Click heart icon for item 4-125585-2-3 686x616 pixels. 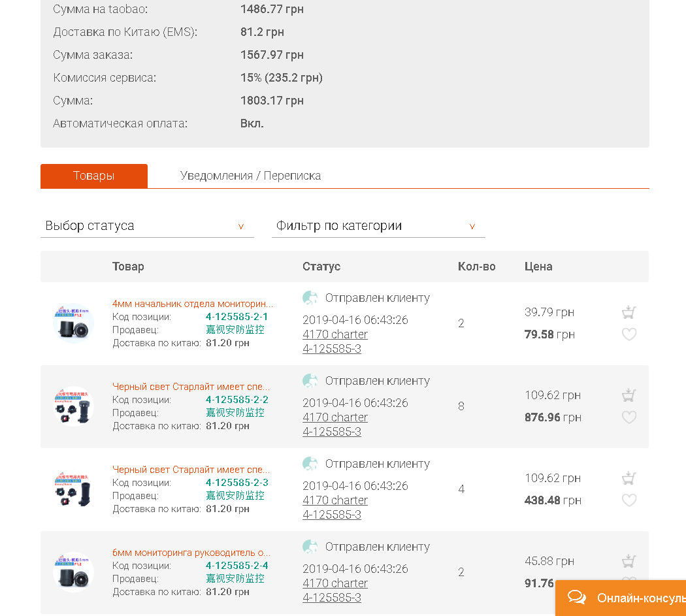click(629, 500)
